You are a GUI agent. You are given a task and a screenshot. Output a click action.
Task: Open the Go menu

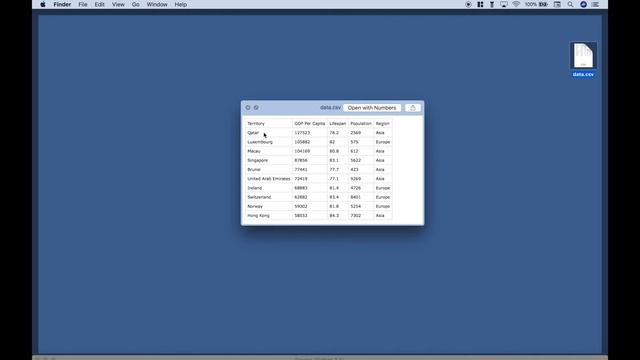pos(136,4)
